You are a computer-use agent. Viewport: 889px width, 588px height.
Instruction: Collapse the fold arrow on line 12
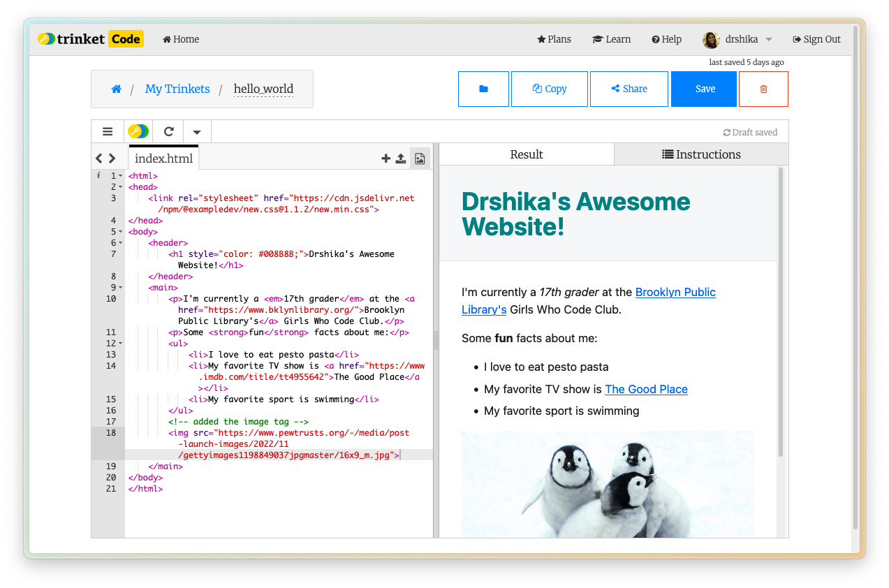point(120,344)
